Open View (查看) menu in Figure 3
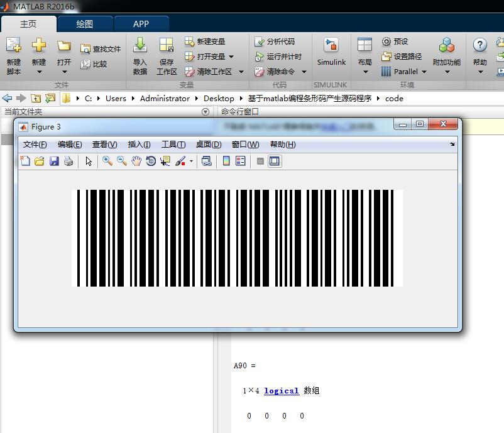504x433 pixels. click(x=104, y=145)
